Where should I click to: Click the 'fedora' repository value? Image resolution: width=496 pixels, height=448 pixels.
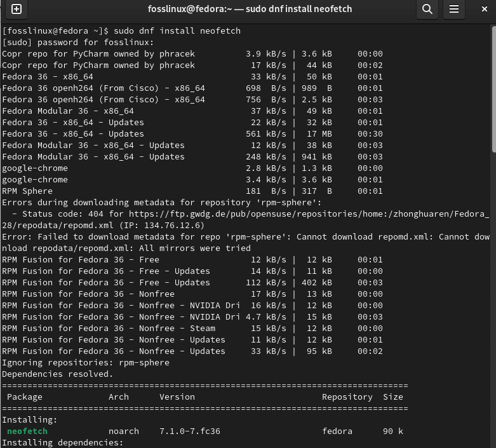(x=337, y=431)
